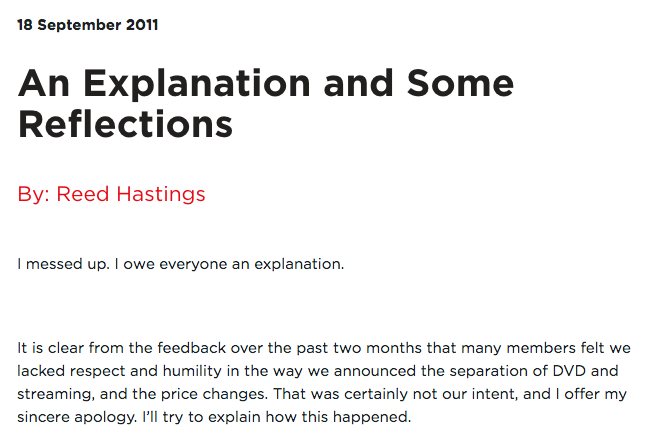Image resolution: width=650 pixels, height=438 pixels.
Task: Click the 'By:' label before the author name
Action: [34, 194]
